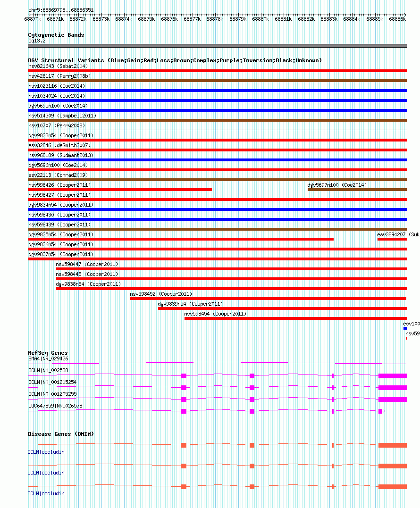
Task: Open the OCLN|NM_002538 transcript label
Action: [x=48, y=370]
